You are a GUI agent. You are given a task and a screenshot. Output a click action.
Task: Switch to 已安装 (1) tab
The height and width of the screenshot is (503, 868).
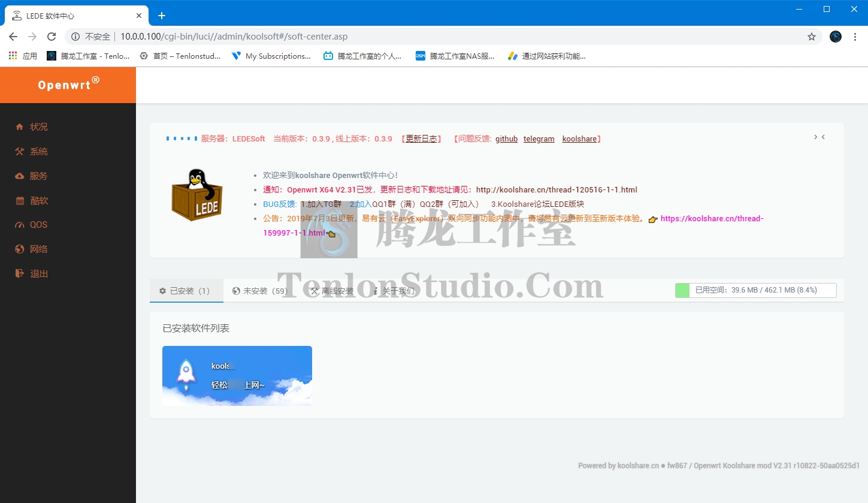pyautogui.click(x=186, y=291)
